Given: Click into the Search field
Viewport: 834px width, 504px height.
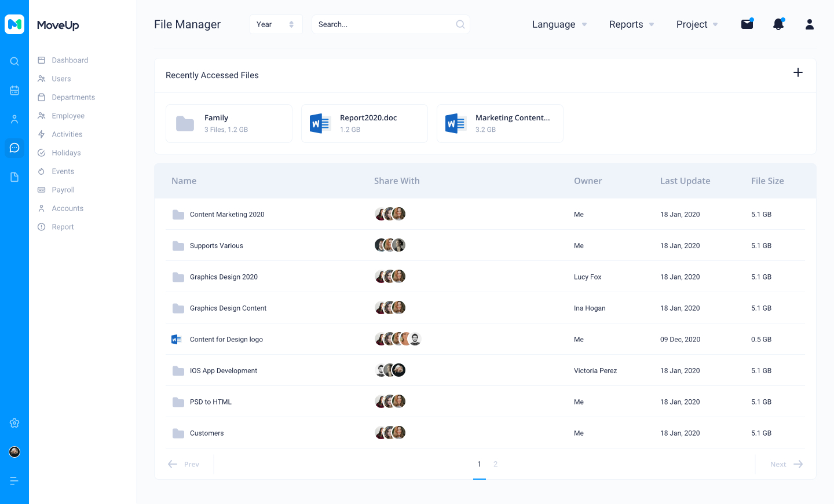Looking at the screenshot, I should coord(391,24).
